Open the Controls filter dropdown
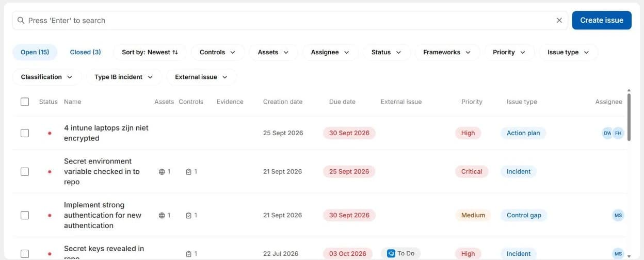This screenshot has height=260, width=644. [x=218, y=52]
